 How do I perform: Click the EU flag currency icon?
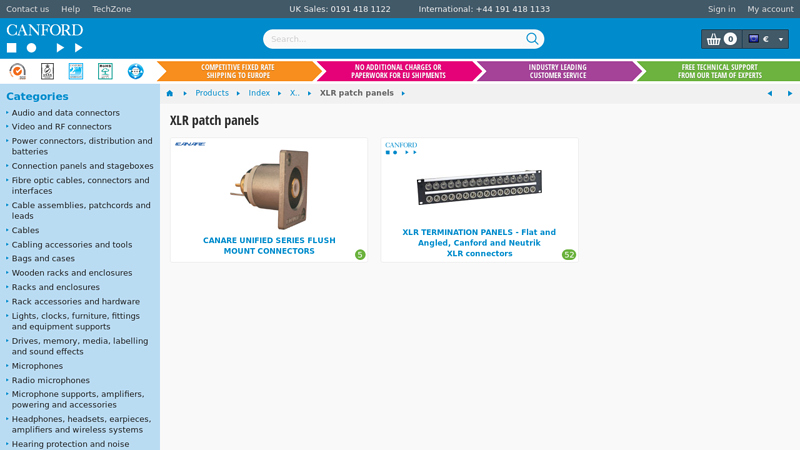(x=754, y=39)
